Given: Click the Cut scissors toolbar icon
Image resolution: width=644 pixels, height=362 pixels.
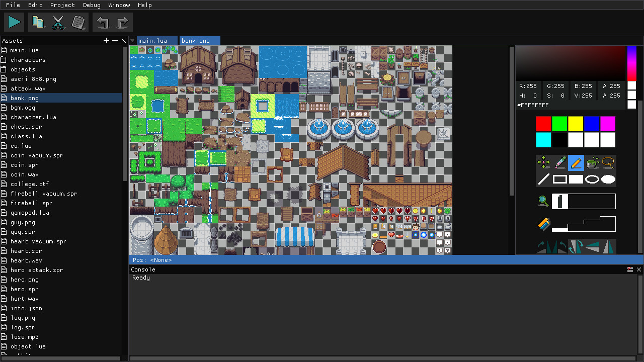Looking at the screenshot, I should pos(58,22).
